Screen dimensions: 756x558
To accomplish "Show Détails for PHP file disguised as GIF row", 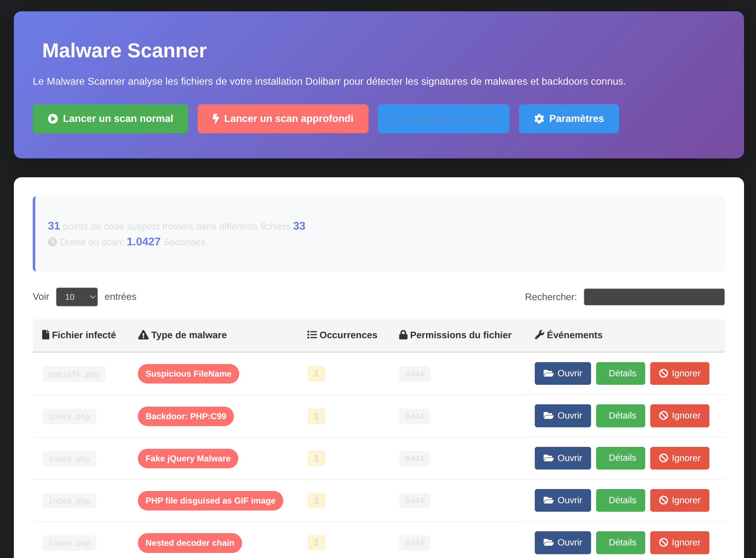I will pyautogui.click(x=620, y=500).
